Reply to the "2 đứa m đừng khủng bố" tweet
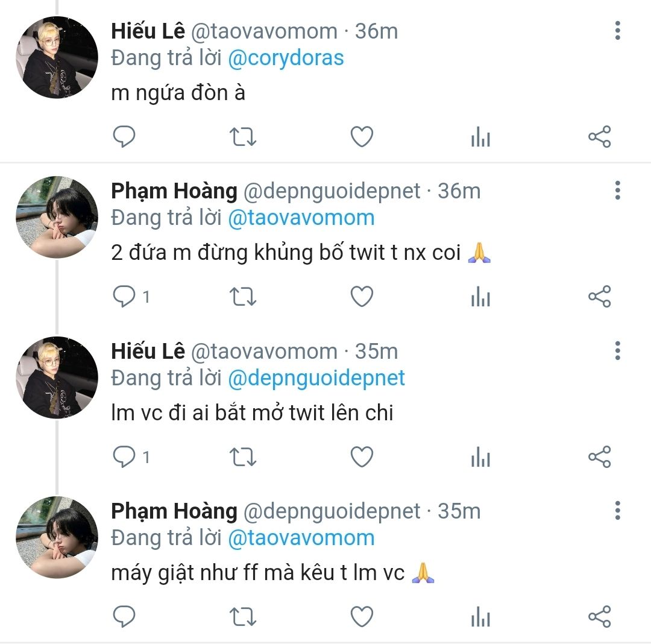This screenshot has height=644, width=651. (124, 297)
